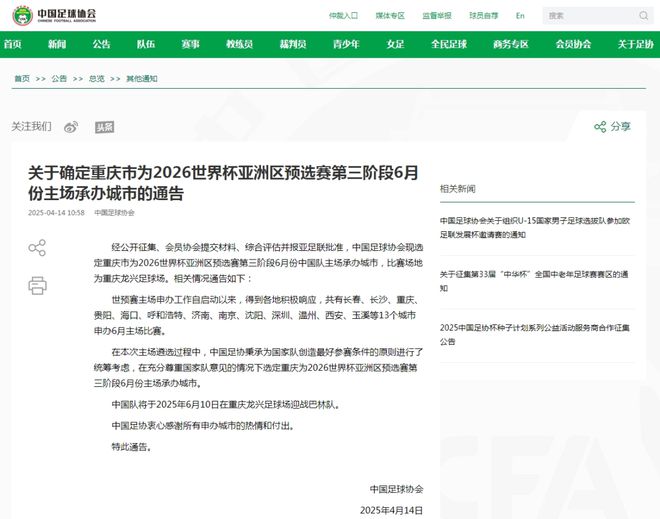Image resolution: width=660 pixels, height=519 pixels.
Task: Open the 公告 navigation menu
Action: click(x=101, y=44)
